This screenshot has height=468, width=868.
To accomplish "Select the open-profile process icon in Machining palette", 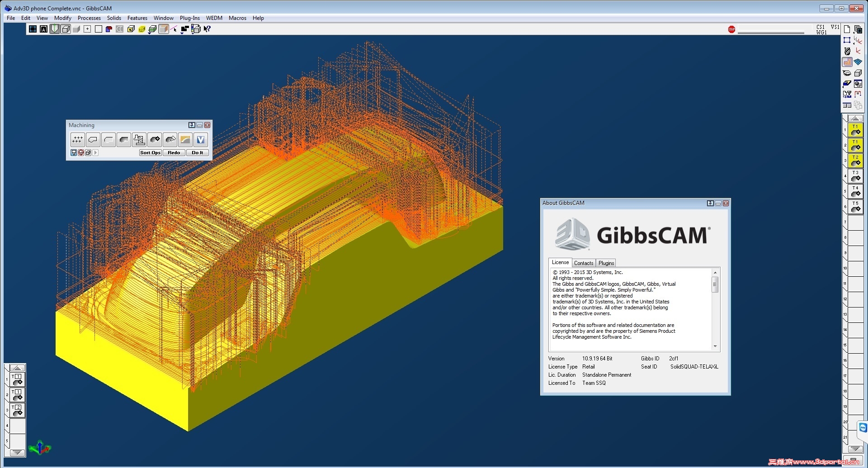I will (108, 140).
